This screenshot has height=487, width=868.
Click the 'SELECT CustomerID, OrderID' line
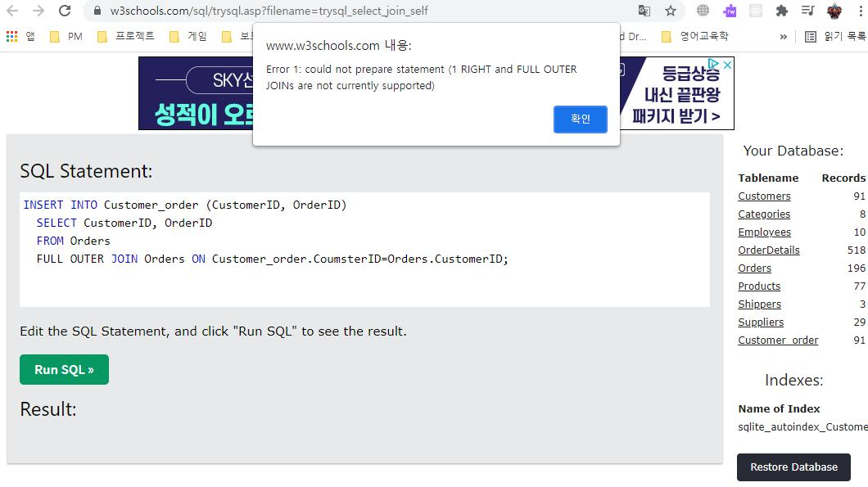124,223
